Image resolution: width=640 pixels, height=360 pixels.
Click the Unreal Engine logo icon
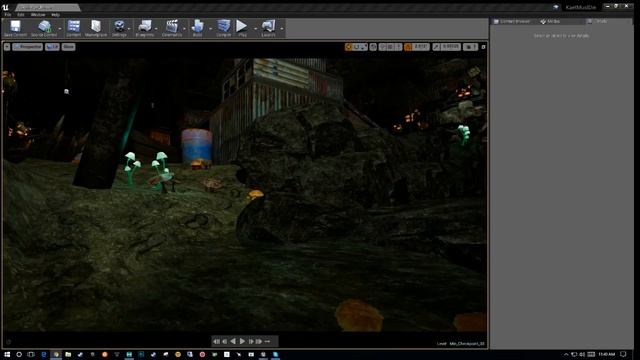pyautogui.click(x=5, y=7)
